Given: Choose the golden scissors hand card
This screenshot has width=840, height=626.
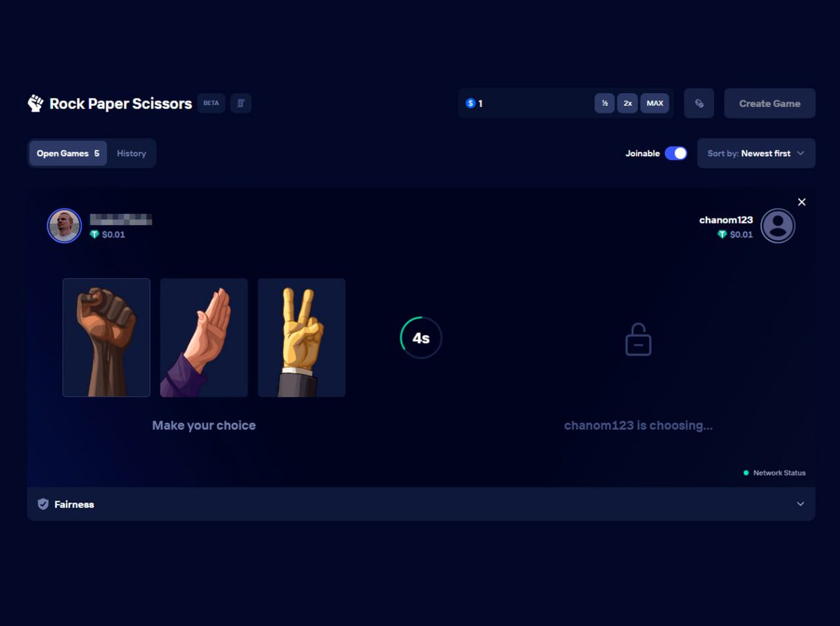Looking at the screenshot, I should 302,338.
